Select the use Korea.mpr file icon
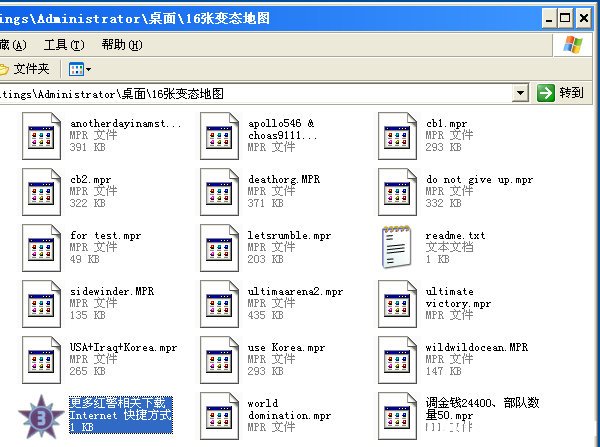The width and height of the screenshot is (600, 447). (219, 360)
